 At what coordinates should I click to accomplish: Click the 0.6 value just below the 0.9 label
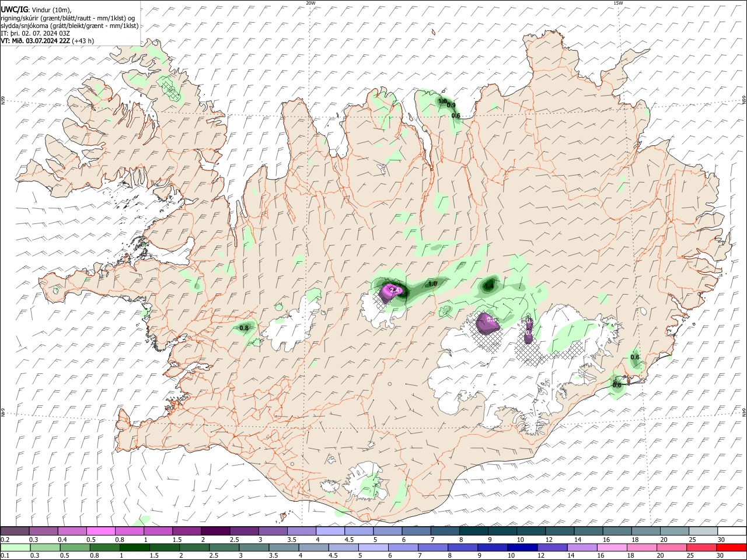[456, 116]
